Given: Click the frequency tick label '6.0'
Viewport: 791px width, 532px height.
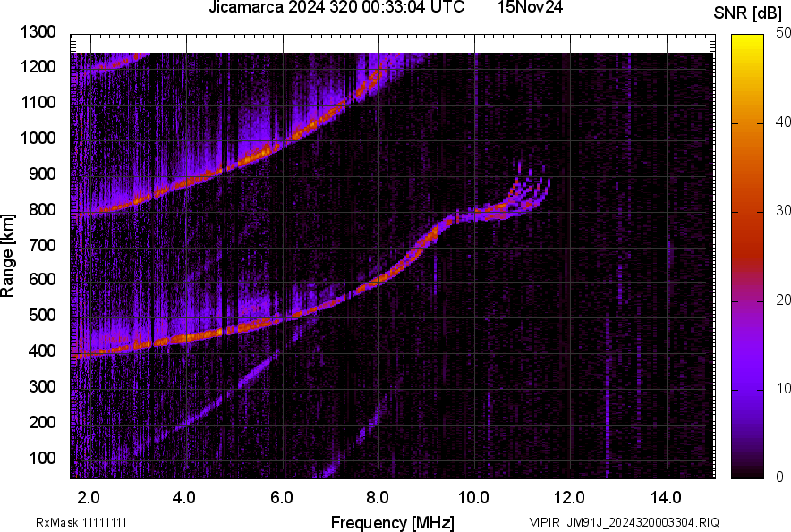Looking at the screenshot, I should tap(282, 498).
